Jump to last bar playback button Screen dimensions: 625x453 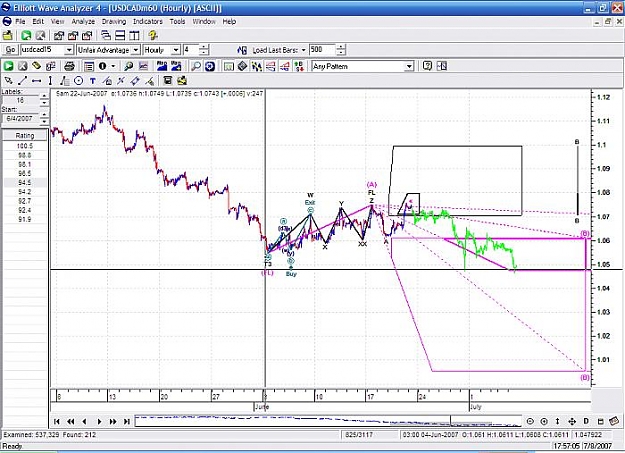coord(127,421)
